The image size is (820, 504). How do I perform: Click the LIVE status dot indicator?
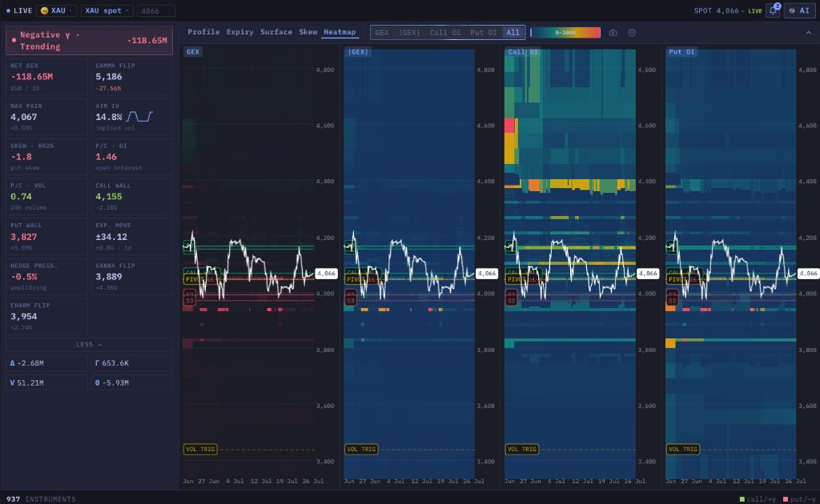(8, 10)
